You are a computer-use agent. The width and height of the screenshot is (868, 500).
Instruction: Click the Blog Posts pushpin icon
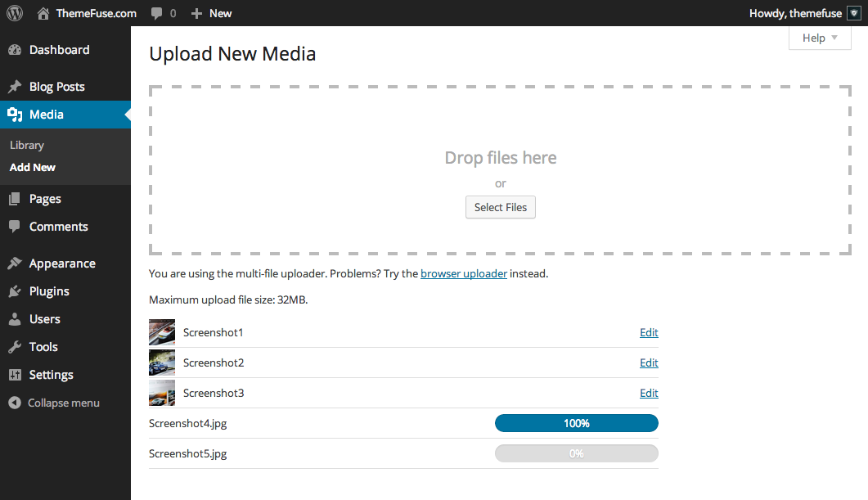(15, 87)
